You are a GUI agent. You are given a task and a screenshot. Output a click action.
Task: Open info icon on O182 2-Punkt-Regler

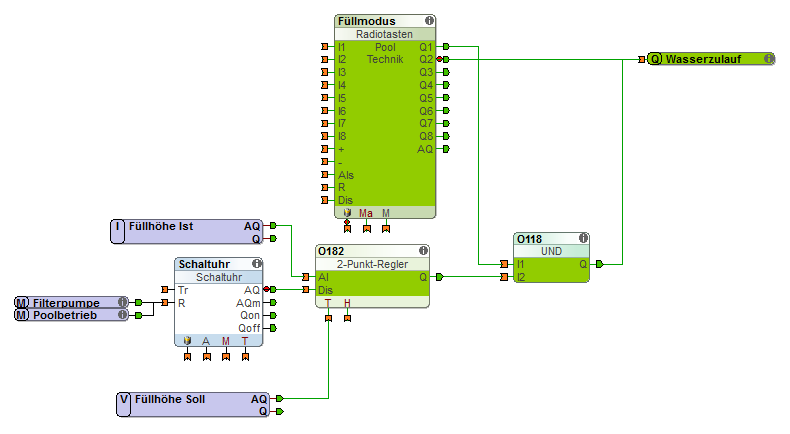(422, 251)
